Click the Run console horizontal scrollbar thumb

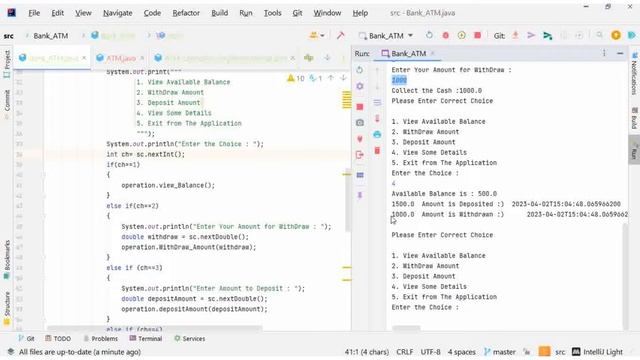coord(406,327)
